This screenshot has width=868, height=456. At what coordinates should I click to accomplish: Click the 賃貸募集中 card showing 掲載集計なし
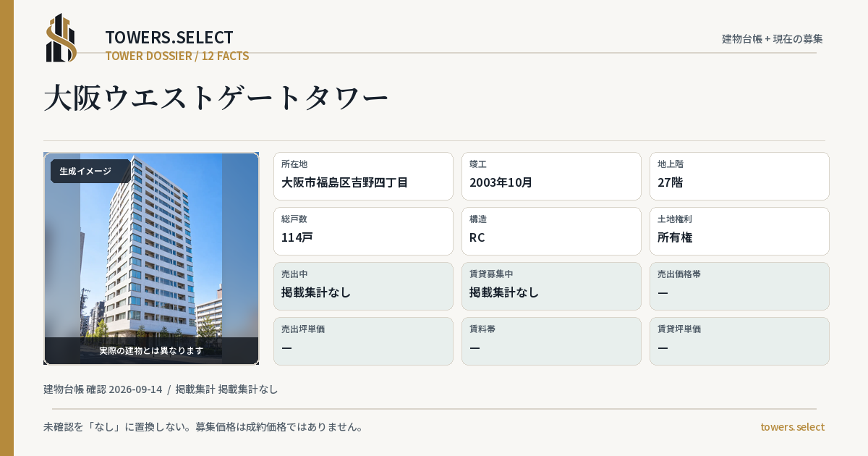551,286
